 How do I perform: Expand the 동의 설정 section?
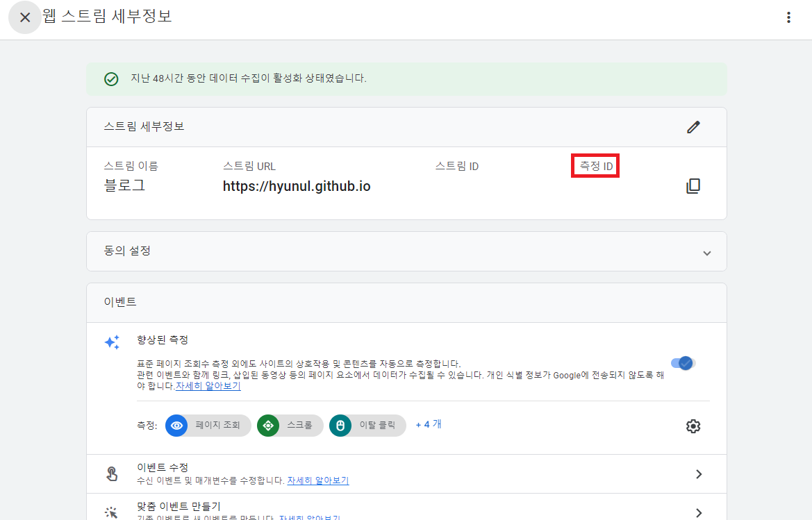(x=707, y=253)
